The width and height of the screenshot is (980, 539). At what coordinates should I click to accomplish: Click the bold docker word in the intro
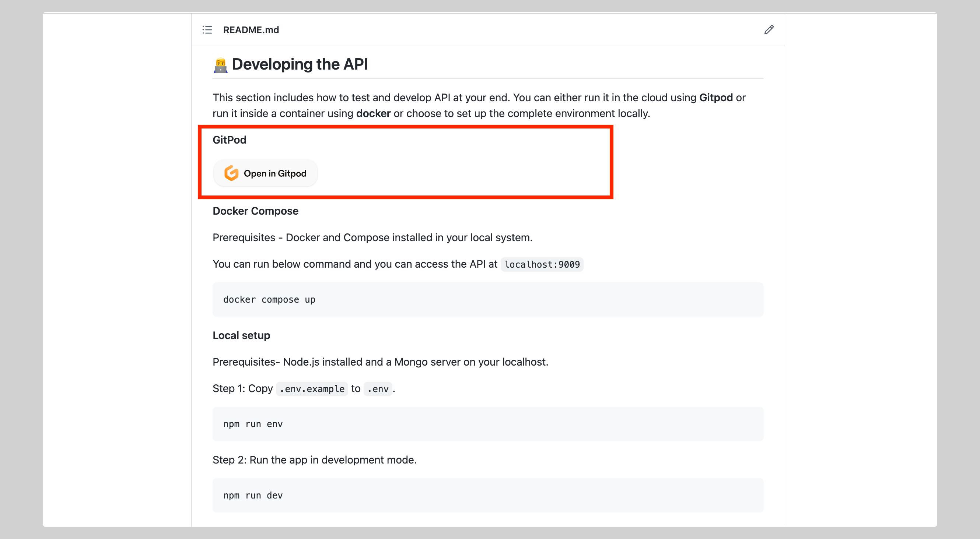(x=373, y=114)
